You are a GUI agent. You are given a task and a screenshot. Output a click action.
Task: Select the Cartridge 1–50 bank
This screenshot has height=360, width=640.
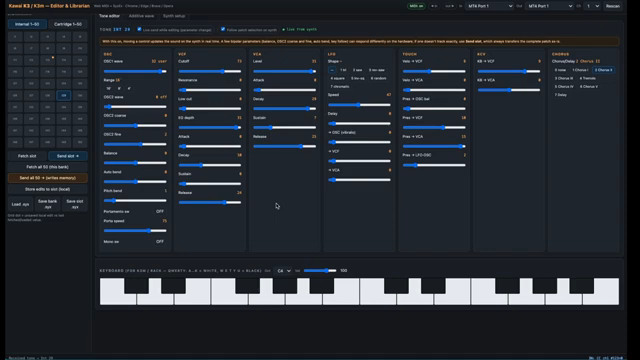pos(68,24)
